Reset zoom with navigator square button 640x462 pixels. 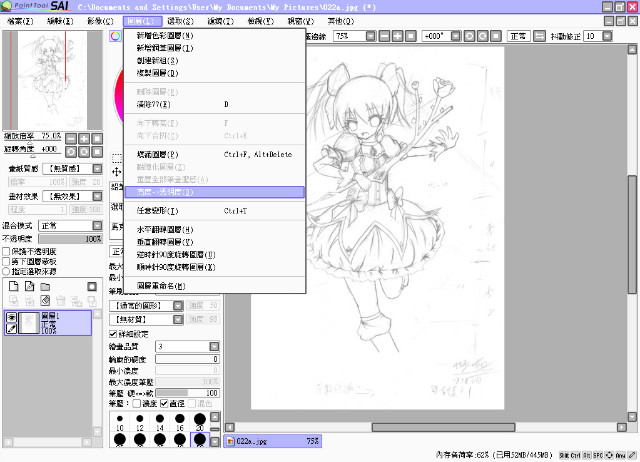click(x=97, y=139)
